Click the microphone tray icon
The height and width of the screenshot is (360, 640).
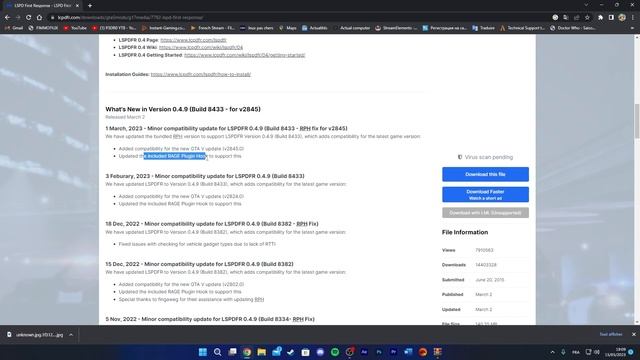click(x=563, y=352)
